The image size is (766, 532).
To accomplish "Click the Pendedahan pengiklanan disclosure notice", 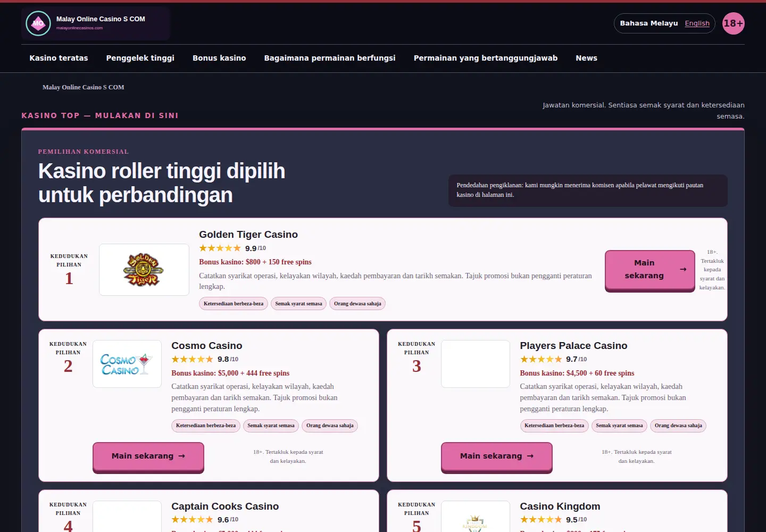I will pos(588,190).
